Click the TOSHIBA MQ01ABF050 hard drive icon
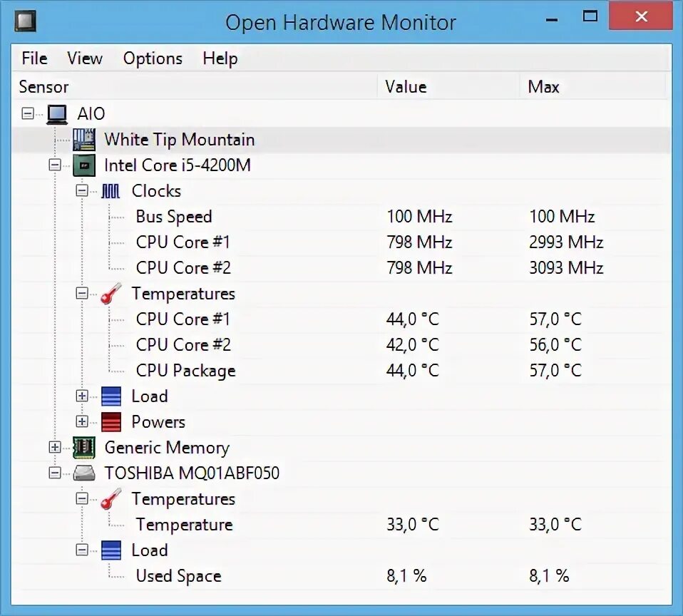 click(x=84, y=473)
